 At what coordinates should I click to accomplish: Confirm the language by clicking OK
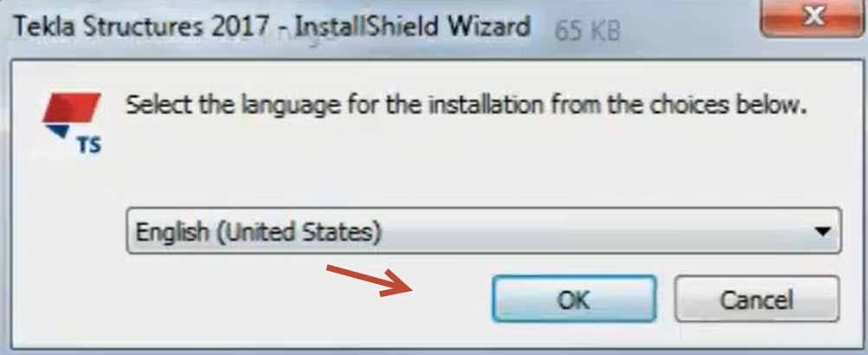click(574, 299)
